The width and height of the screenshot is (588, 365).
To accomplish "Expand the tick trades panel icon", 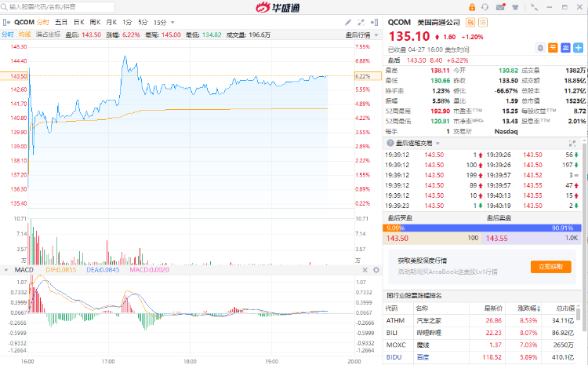I will click(x=572, y=143).
